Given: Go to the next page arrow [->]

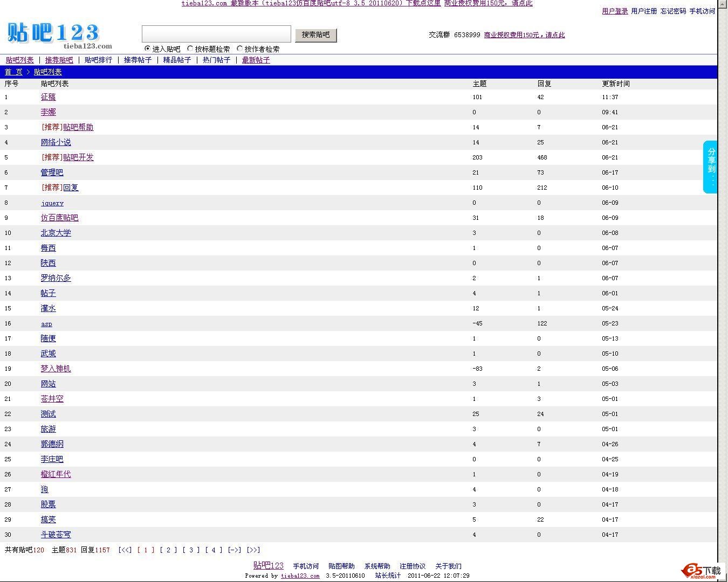Looking at the screenshot, I should pos(234,550).
